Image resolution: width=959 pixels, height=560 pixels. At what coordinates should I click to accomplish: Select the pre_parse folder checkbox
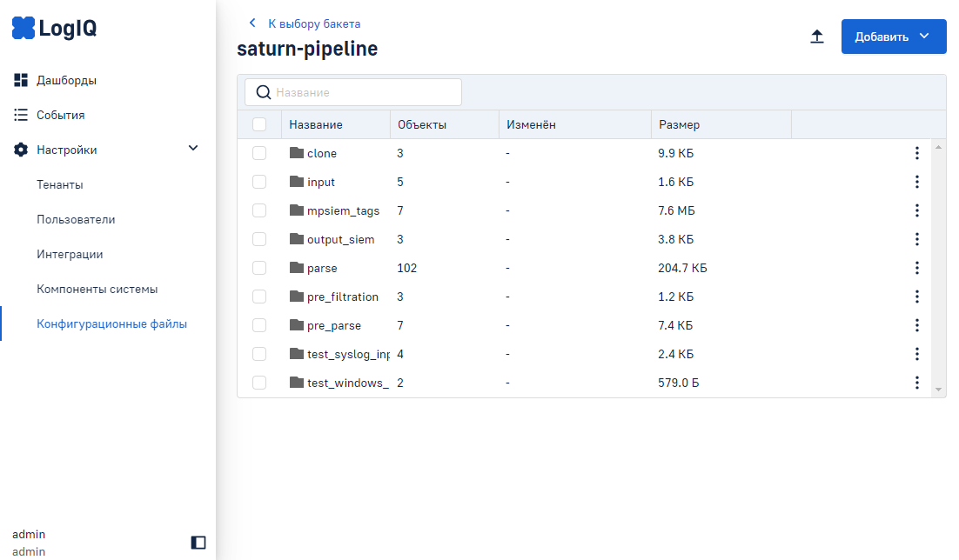point(259,326)
